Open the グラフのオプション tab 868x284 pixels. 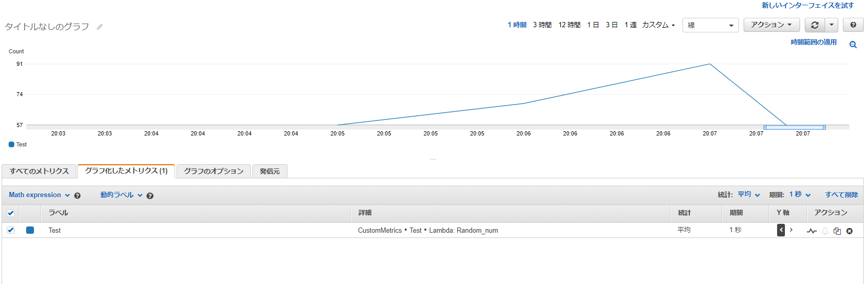pyautogui.click(x=214, y=171)
